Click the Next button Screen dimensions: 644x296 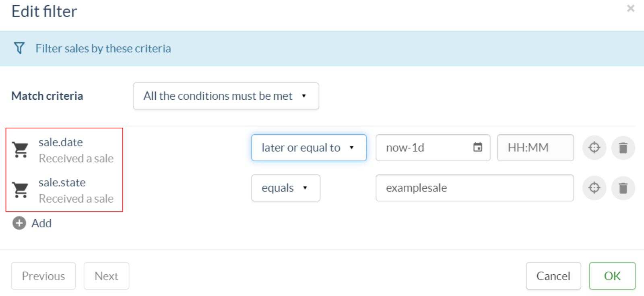106,276
